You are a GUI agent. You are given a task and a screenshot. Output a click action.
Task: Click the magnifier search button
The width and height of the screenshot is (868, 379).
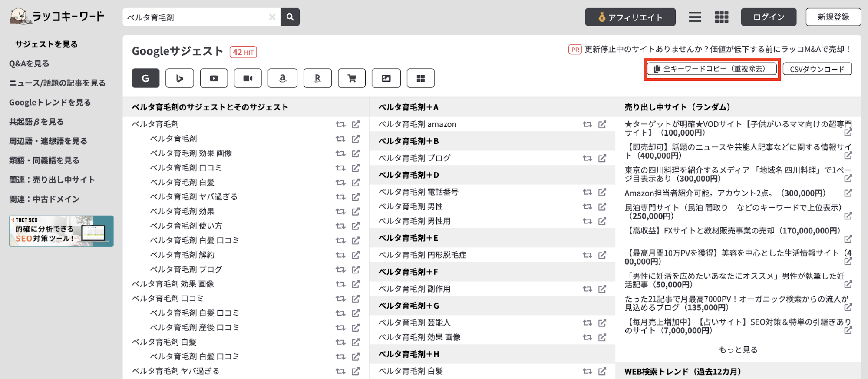pos(290,17)
